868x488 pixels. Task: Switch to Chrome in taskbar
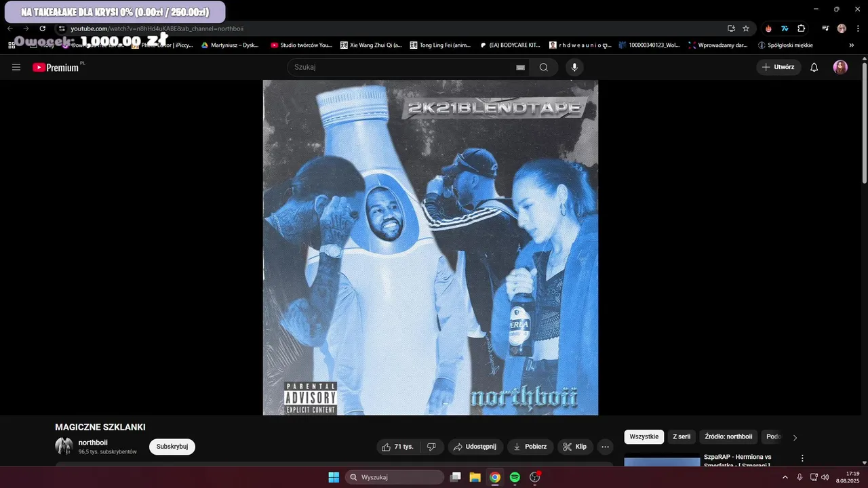point(495,477)
